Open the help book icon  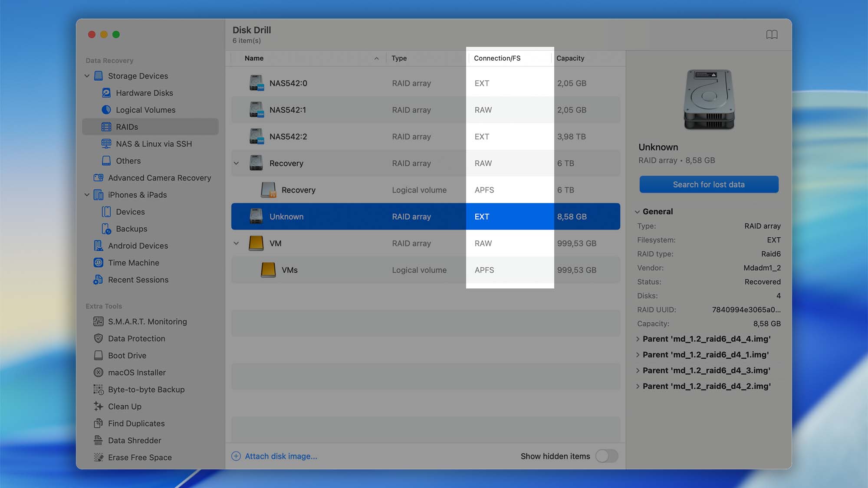click(772, 34)
